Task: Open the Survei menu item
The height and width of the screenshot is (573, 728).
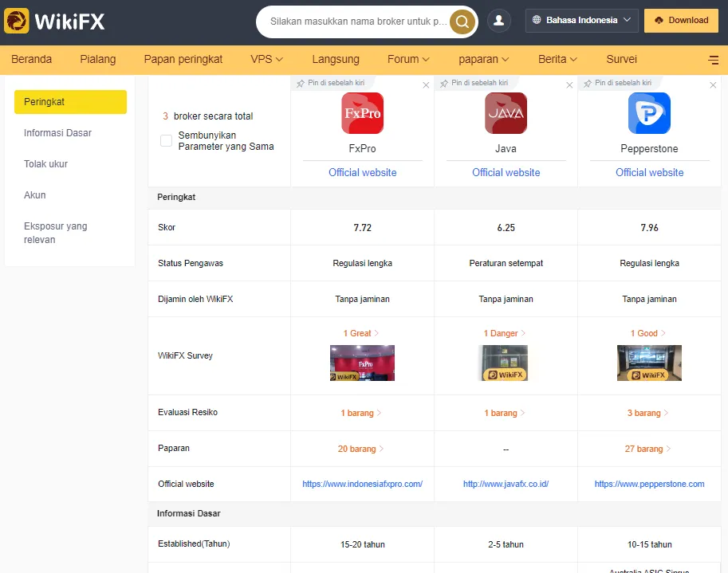Action: click(x=621, y=60)
